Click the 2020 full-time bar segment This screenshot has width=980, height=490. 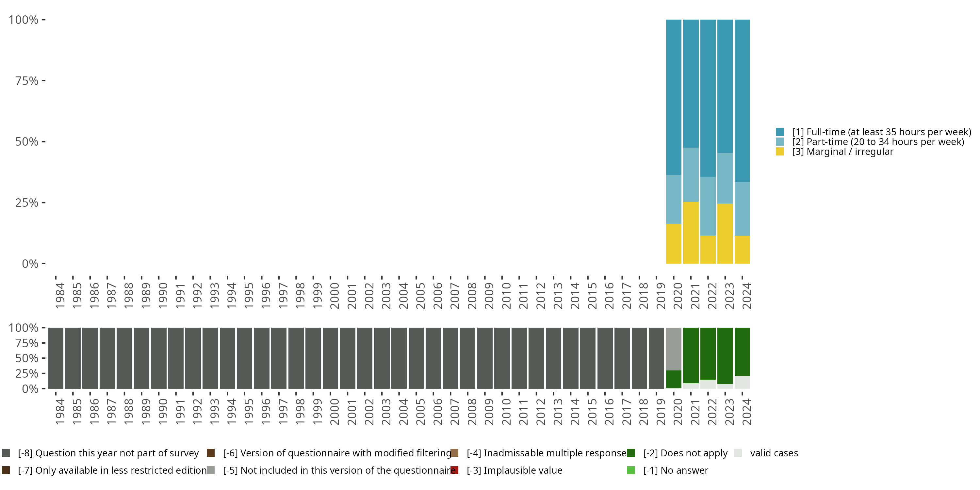tap(674, 97)
